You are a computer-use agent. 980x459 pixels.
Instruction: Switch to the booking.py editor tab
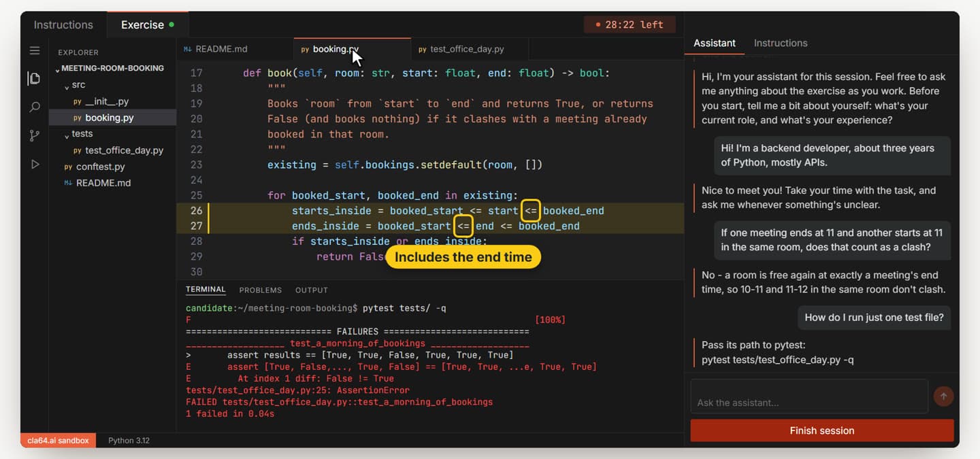[353, 49]
